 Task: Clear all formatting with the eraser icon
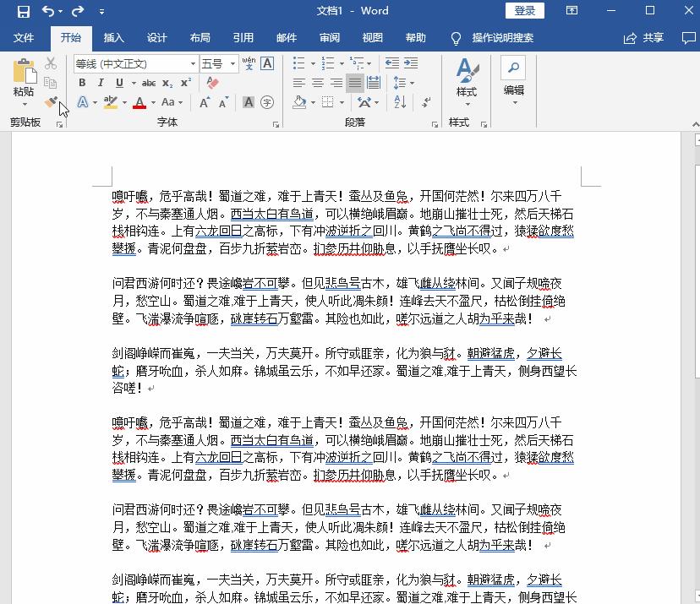[x=212, y=83]
